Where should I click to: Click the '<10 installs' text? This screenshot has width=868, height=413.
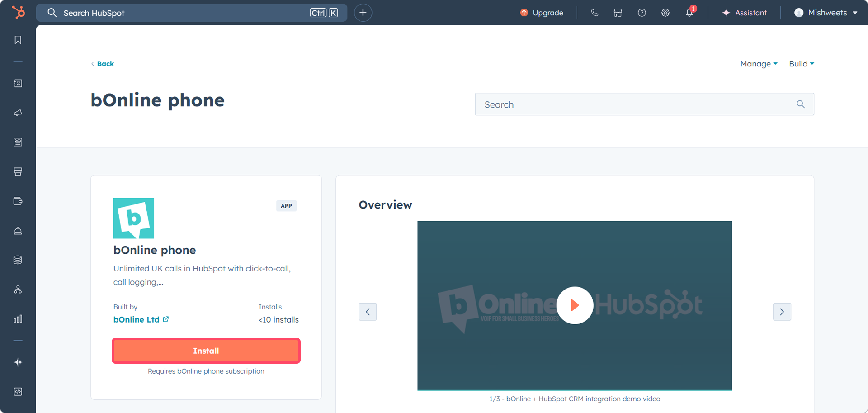[278, 320]
